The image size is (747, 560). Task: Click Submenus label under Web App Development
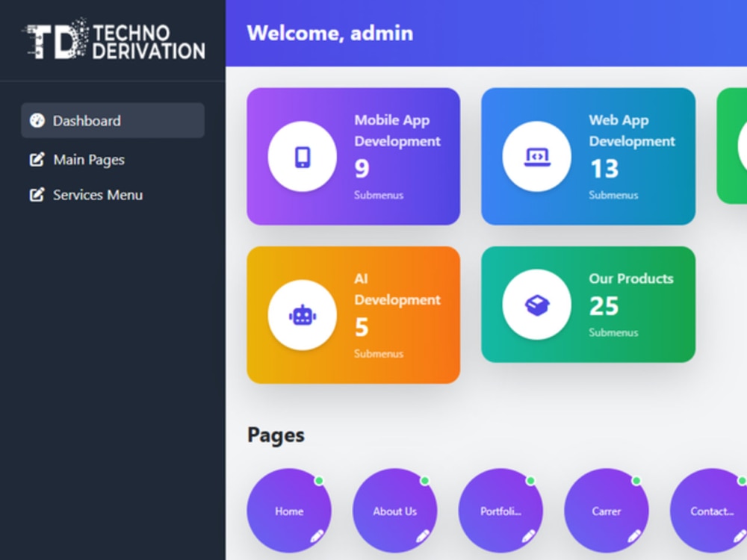click(x=613, y=195)
